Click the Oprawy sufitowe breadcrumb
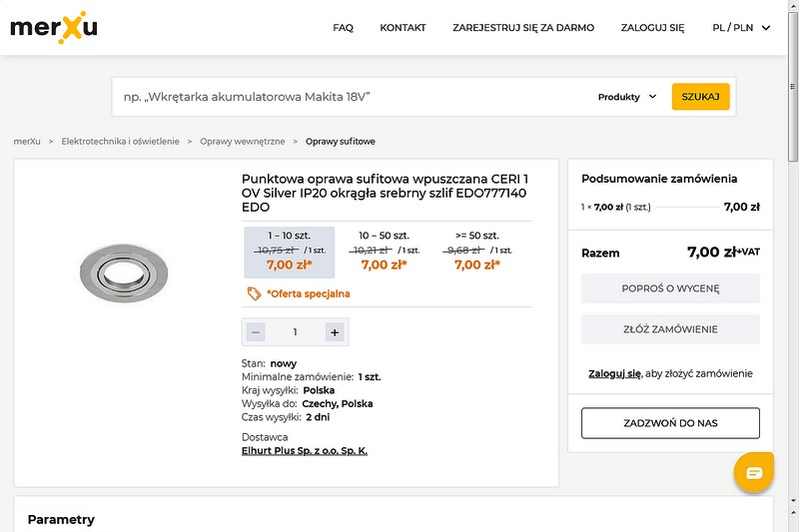 [341, 142]
